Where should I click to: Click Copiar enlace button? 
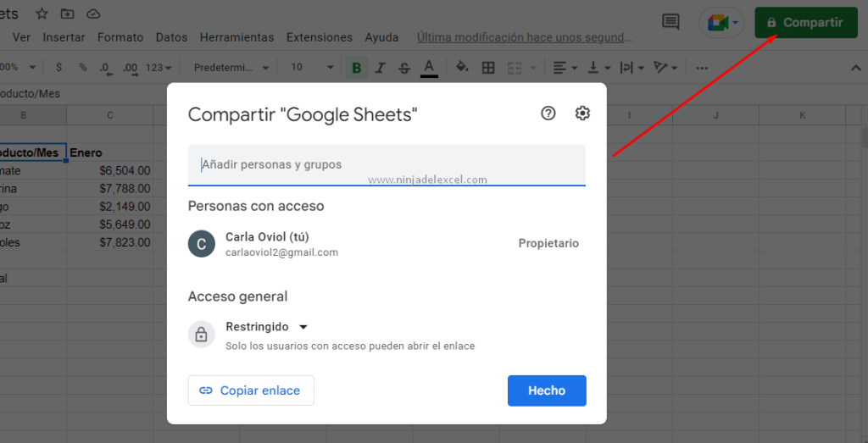[x=251, y=390]
